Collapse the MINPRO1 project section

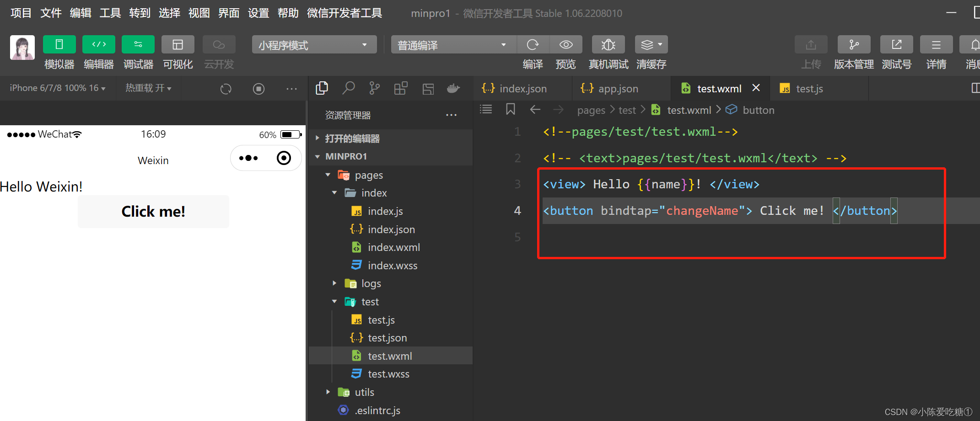[x=391, y=156]
